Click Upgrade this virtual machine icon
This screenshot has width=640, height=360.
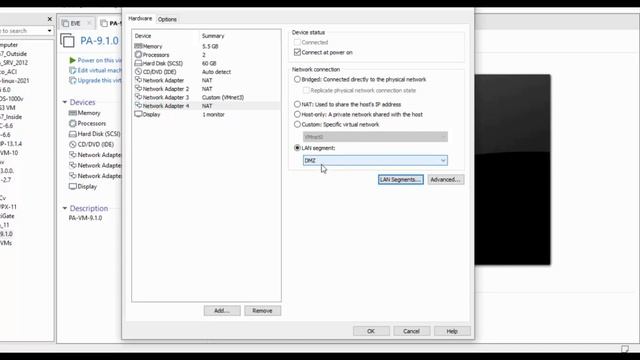click(x=72, y=80)
